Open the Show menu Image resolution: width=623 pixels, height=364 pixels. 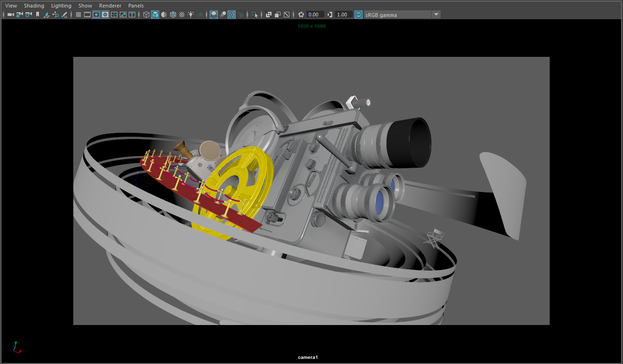coord(85,6)
